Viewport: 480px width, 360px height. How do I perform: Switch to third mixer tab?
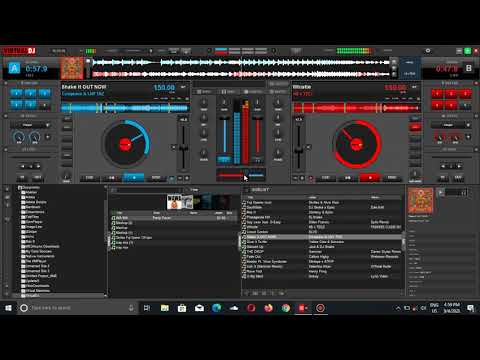[x=253, y=91]
